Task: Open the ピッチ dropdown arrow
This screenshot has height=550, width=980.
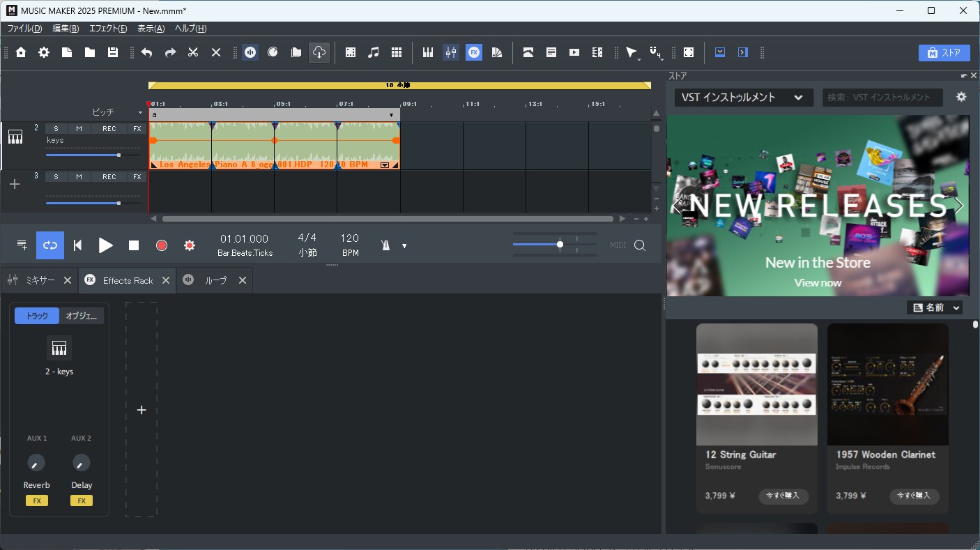Action: (x=140, y=113)
